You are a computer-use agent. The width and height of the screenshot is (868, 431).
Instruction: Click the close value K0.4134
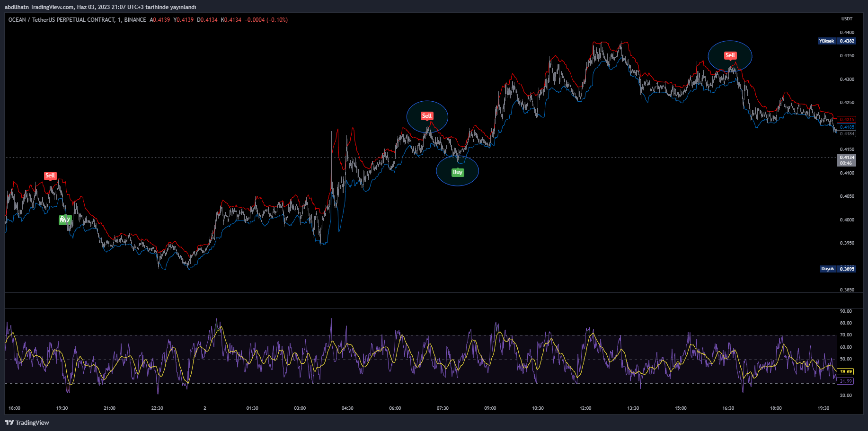[x=231, y=20]
